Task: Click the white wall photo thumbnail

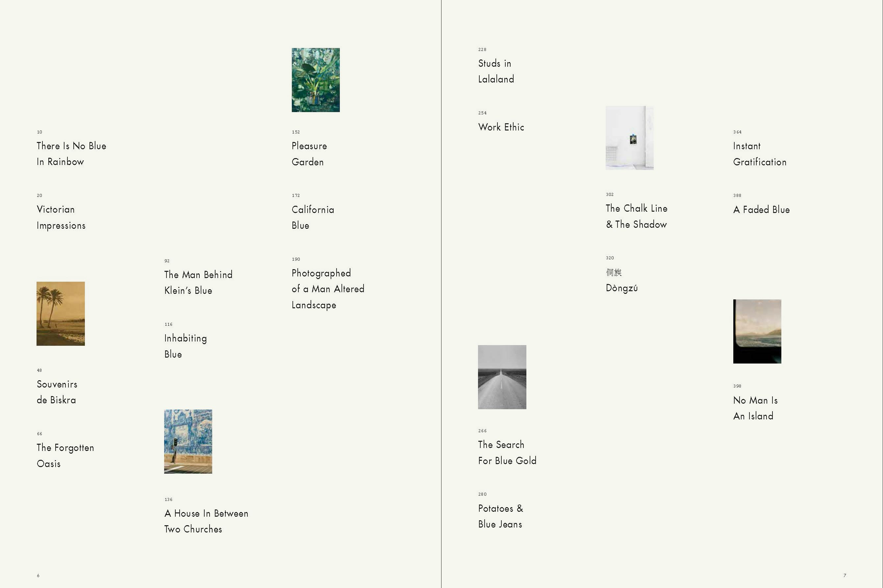Action: pos(629,138)
